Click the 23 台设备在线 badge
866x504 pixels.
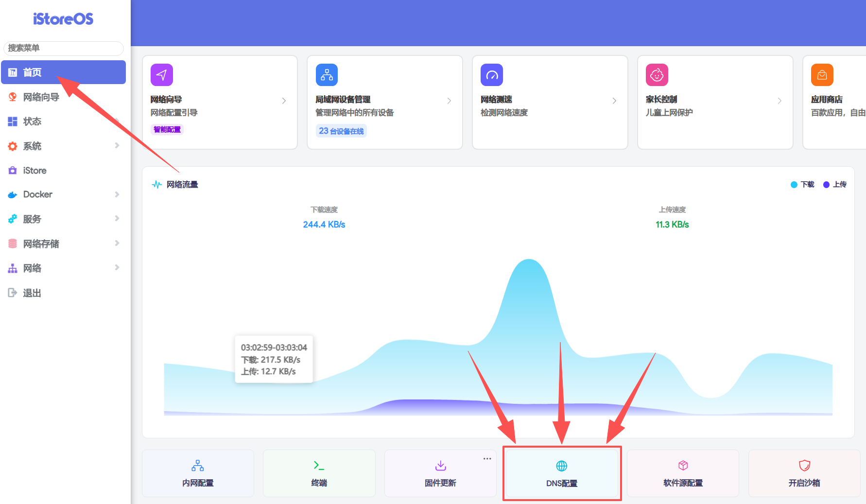pos(341,131)
